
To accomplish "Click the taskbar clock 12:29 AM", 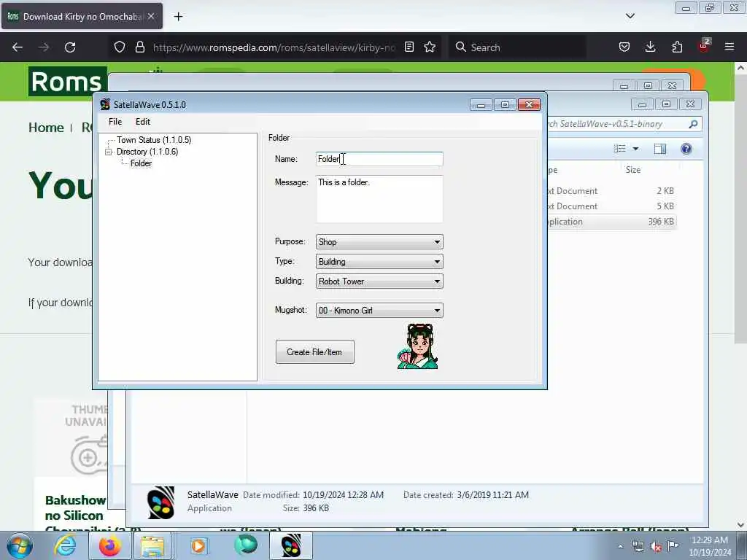I will (710, 545).
